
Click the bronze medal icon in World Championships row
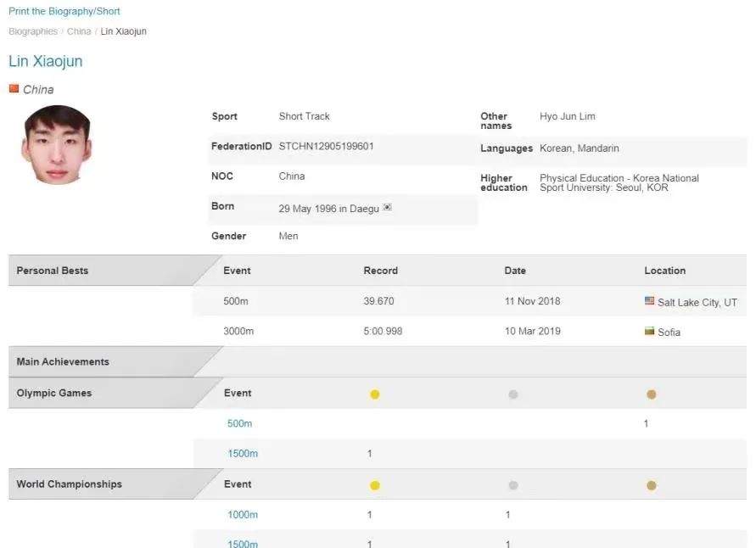click(x=651, y=485)
